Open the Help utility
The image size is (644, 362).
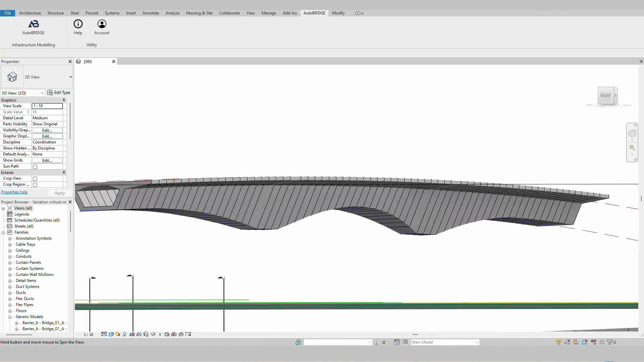point(78,27)
